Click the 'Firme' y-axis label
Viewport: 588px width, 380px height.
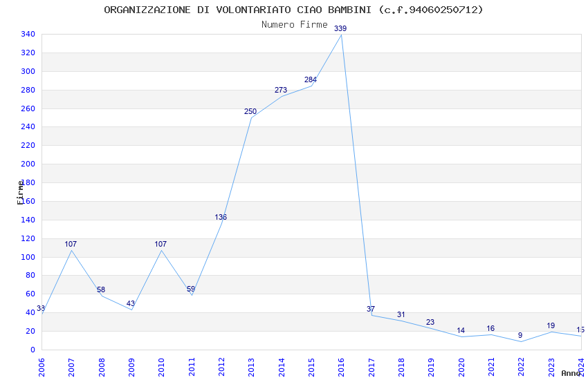point(20,193)
